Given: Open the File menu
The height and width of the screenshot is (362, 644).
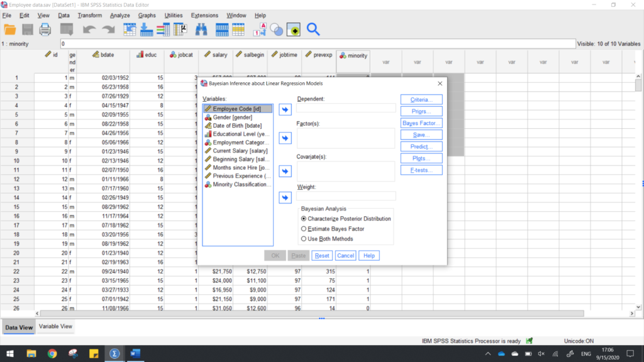Looking at the screenshot, I should [x=7, y=15].
